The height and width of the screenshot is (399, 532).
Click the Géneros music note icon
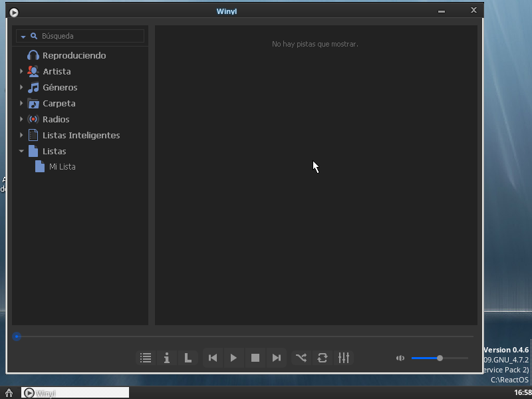pyautogui.click(x=33, y=87)
